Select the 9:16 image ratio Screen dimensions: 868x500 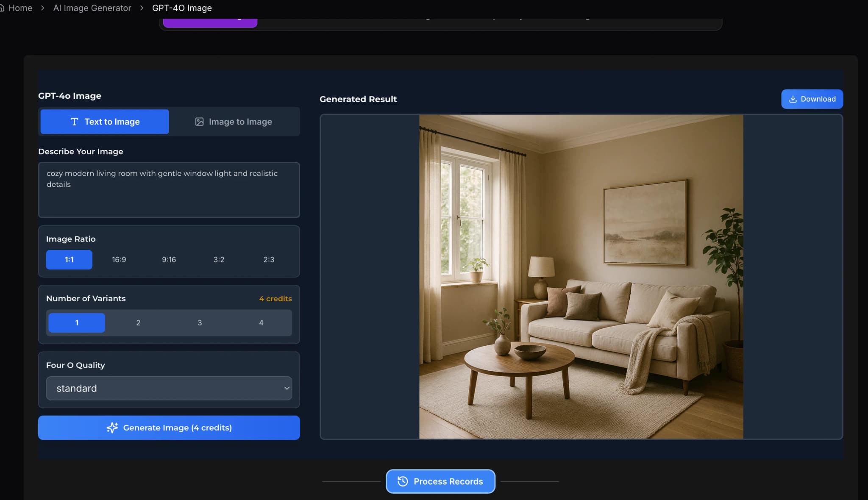[169, 260]
